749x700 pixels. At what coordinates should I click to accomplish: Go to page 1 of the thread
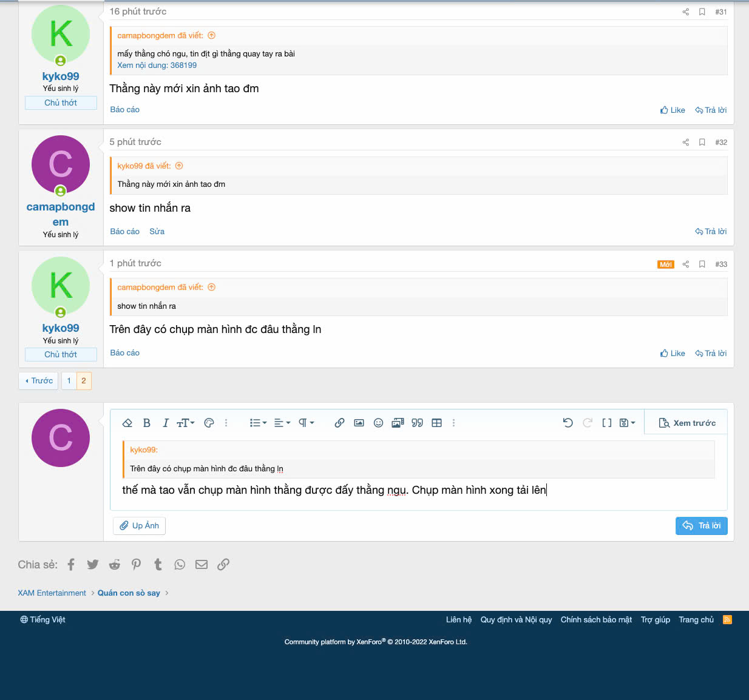[69, 381]
